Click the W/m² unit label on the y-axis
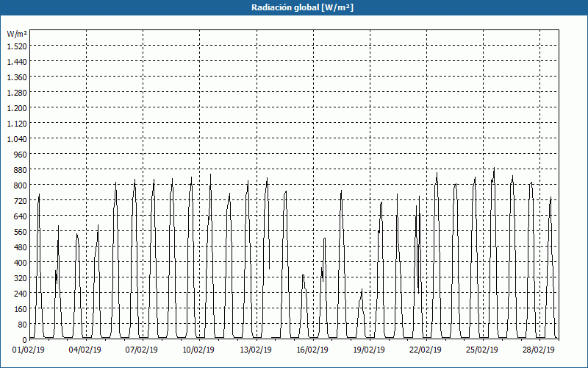Screen dimensions: 588x368 pos(16,34)
